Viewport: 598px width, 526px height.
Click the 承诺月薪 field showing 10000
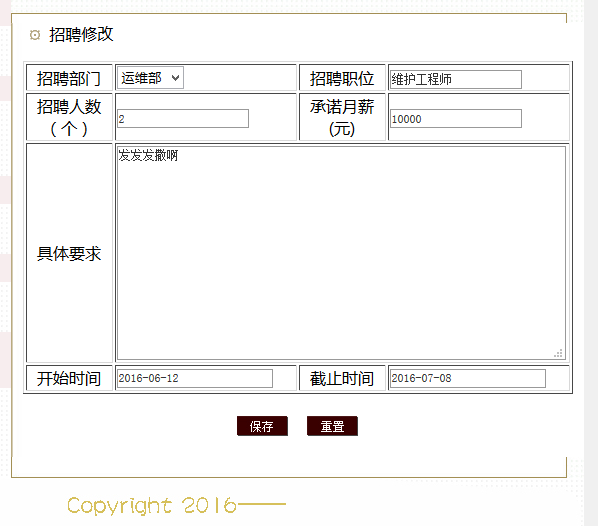coord(456,119)
